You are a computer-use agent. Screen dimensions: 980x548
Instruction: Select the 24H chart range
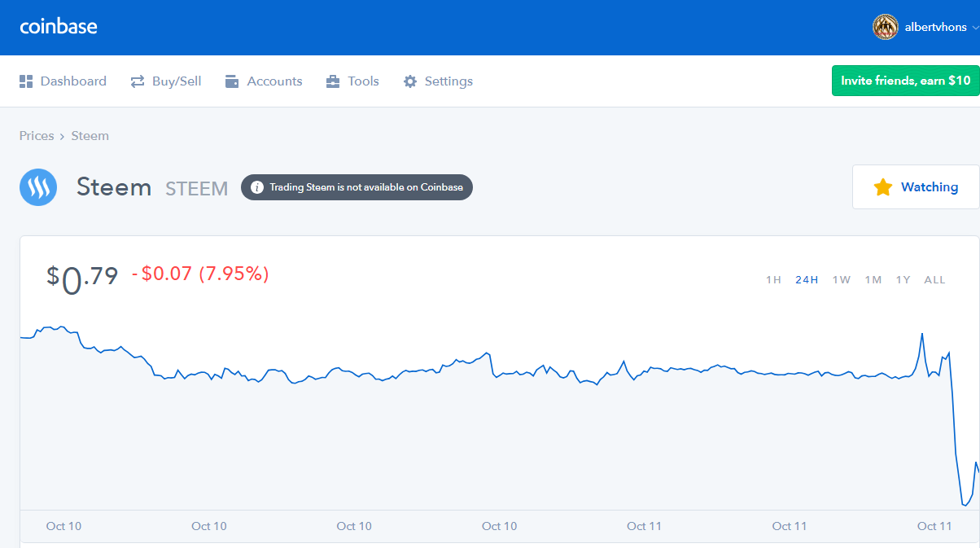[x=807, y=280]
